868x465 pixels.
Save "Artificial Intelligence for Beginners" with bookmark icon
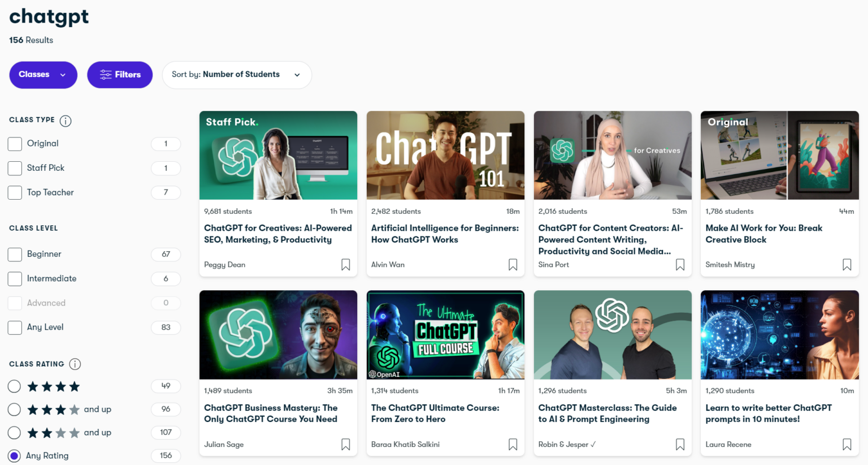click(x=513, y=264)
